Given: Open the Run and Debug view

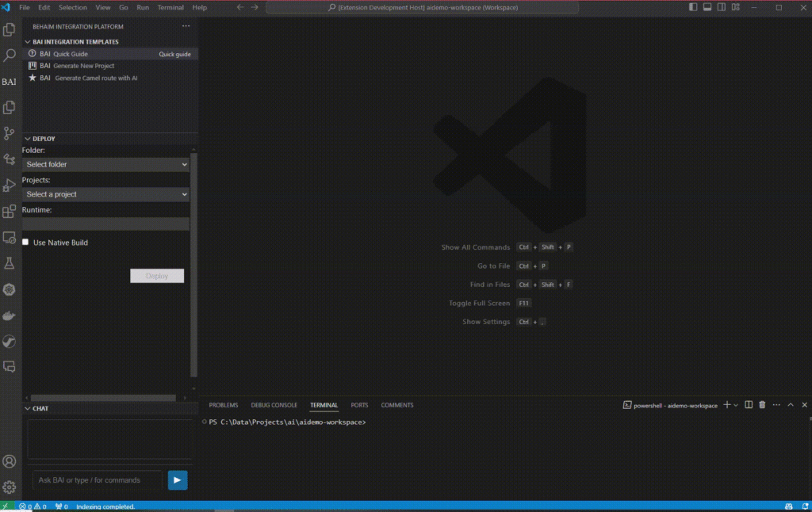Looking at the screenshot, I should (10, 185).
